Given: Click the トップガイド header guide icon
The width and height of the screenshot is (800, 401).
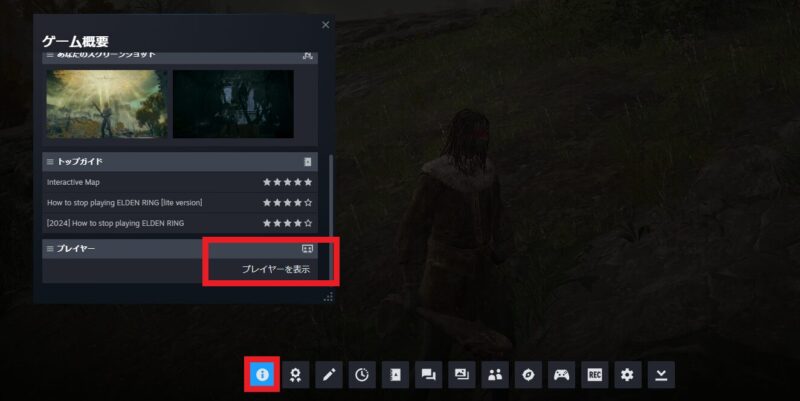Looking at the screenshot, I should point(307,161).
